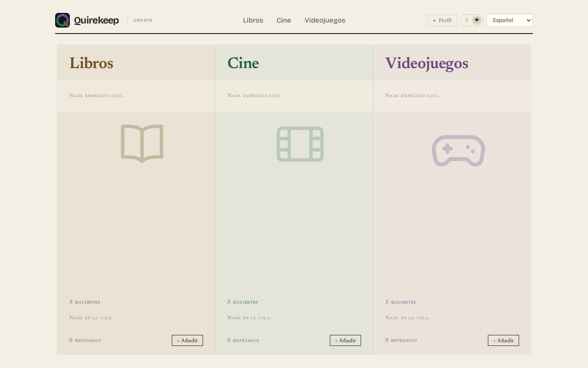The image size is (588, 368).
Task: Open the Español language dropdown
Action: click(509, 20)
